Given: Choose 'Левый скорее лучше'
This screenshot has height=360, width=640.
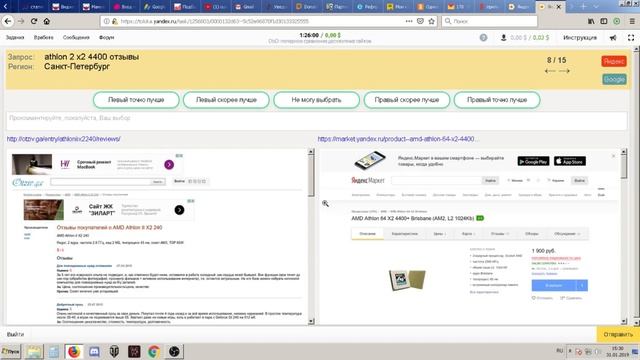Looking at the screenshot, I should tap(226, 100).
